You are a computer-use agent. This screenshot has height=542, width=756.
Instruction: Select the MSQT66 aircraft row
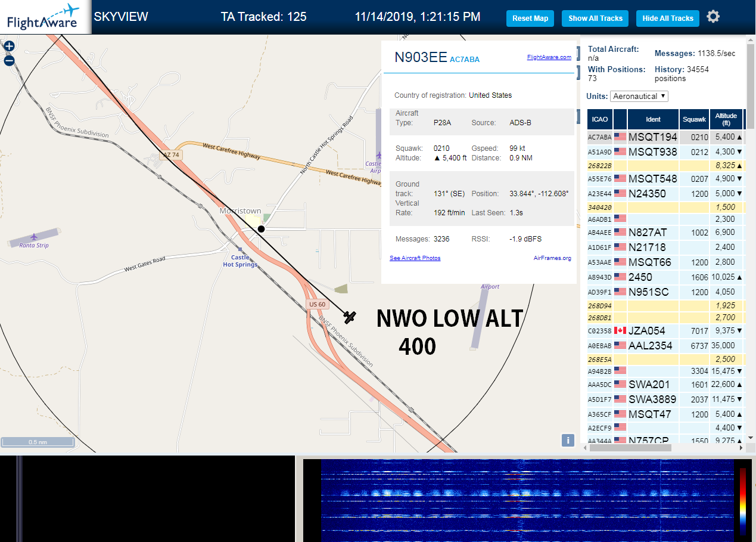[x=665, y=262]
